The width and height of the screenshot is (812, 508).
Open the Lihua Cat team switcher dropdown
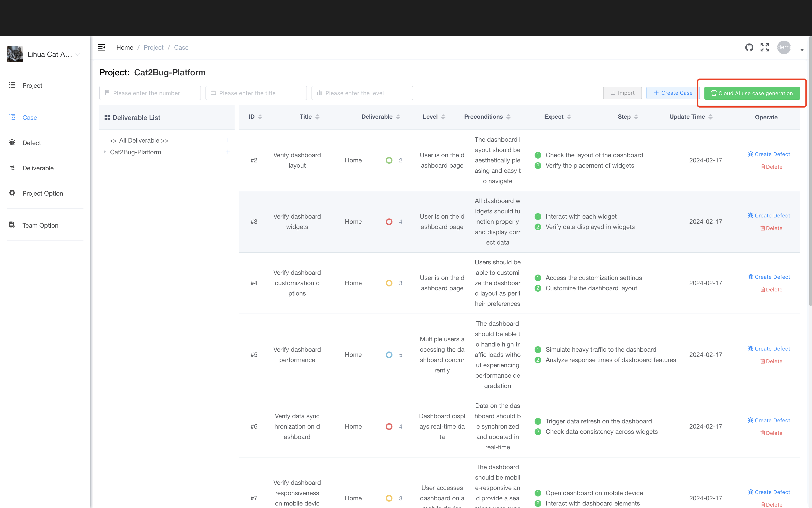click(78, 54)
